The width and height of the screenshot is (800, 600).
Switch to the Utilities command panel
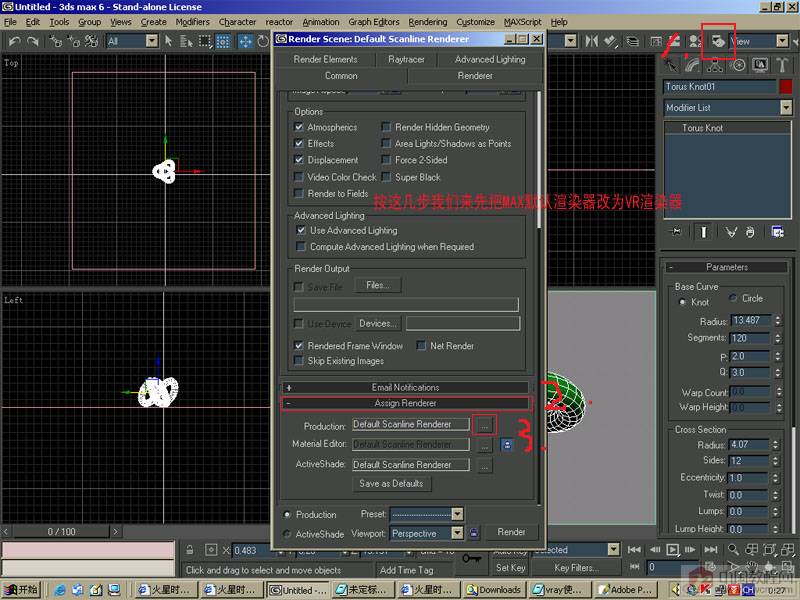(x=782, y=65)
